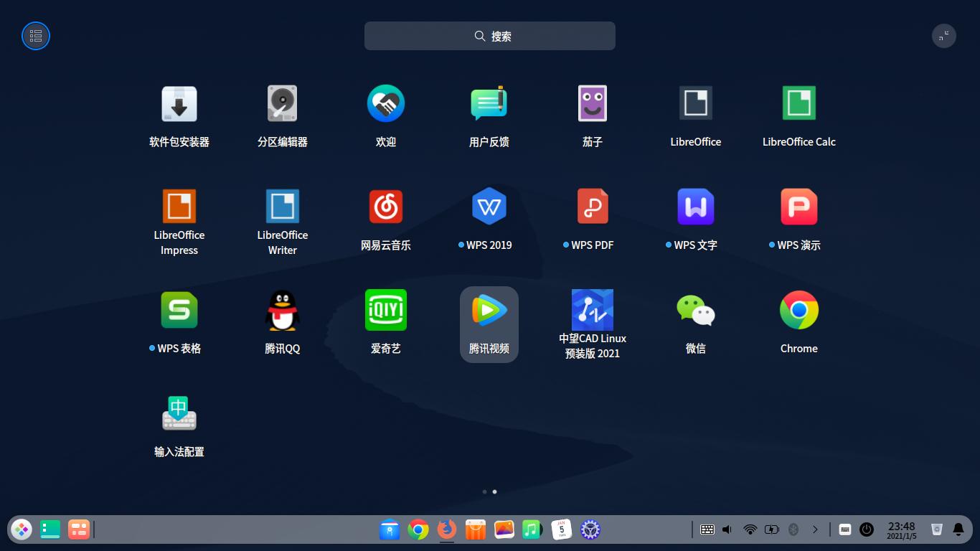
Task: Open the image viewer album in the dock
Action: tap(504, 529)
